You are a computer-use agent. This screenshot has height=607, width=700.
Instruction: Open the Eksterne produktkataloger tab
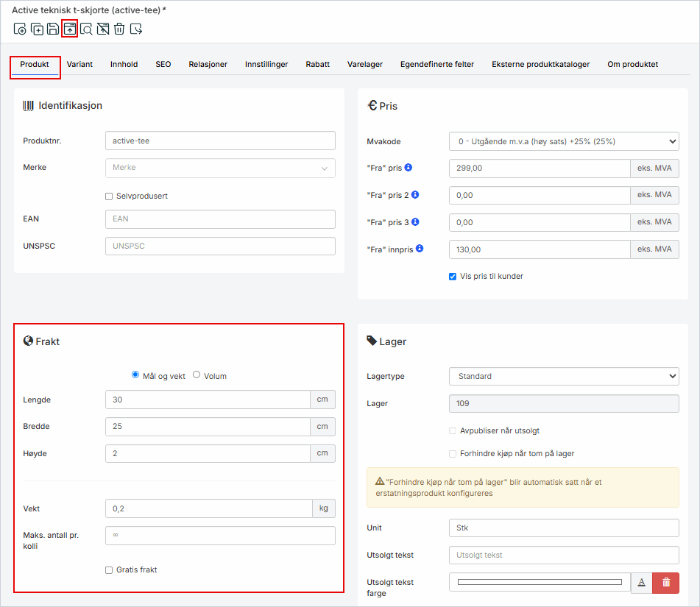tap(540, 64)
